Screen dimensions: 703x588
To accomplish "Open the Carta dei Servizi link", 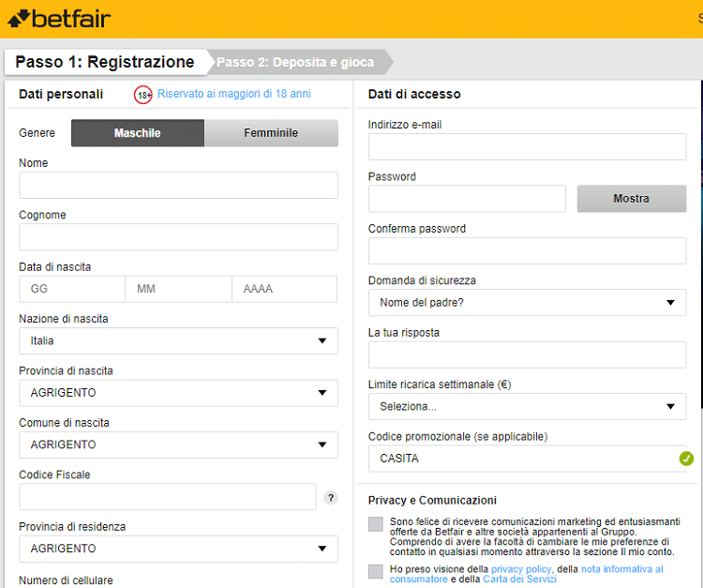I will 519,579.
